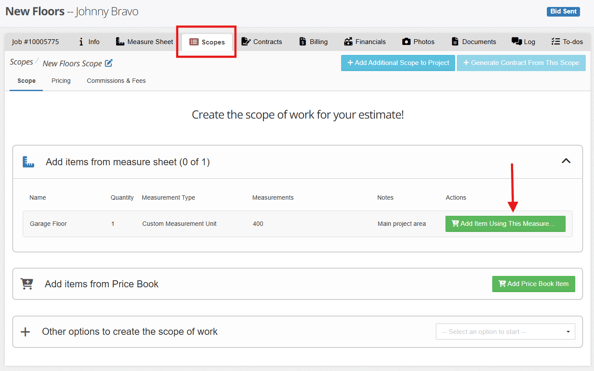This screenshot has width=594, height=371.
Task: Click Add Additional Scope to Project
Action: click(x=398, y=63)
